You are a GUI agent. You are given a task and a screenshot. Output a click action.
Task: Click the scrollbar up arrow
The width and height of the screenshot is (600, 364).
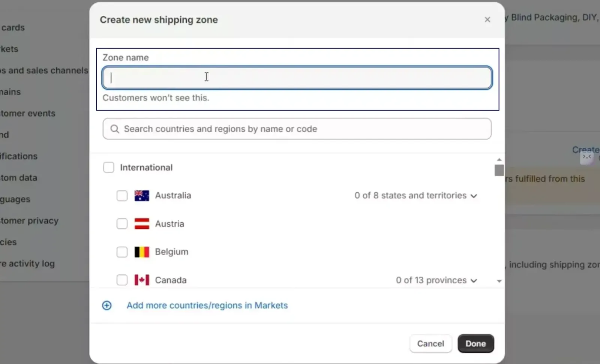[x=499, y=160]
